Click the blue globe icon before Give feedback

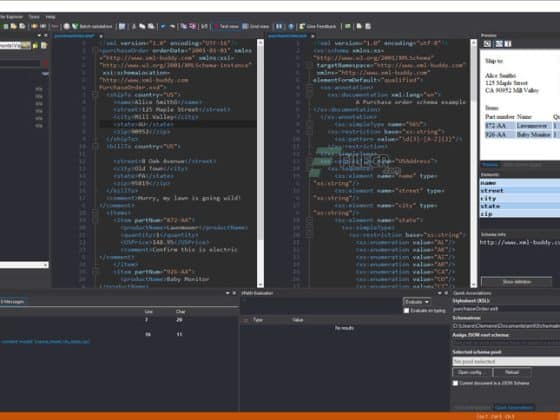tap(291, 26)
